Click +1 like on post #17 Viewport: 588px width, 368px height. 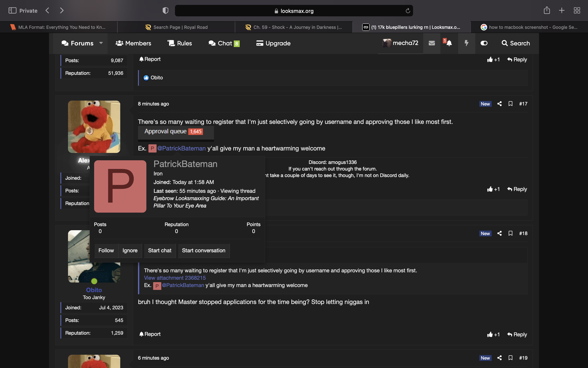493,189
